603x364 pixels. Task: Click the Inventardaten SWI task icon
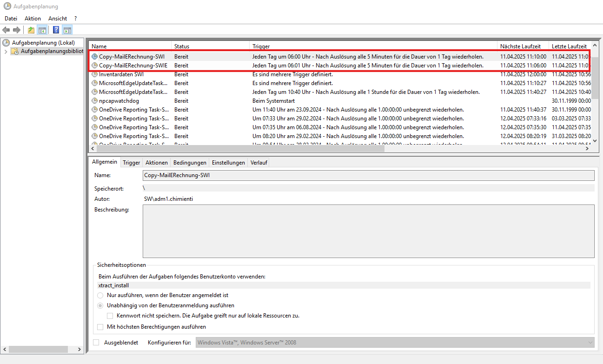click(95, 74)
